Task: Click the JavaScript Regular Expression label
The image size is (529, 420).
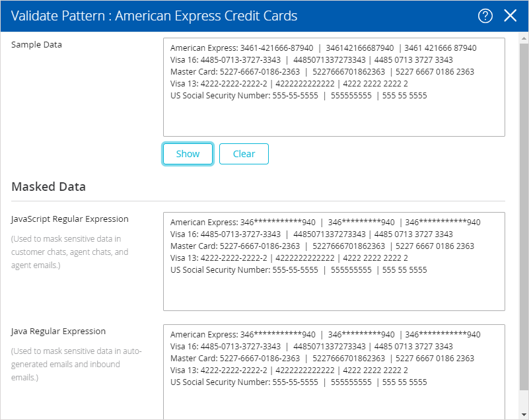Action: [x=70, y=219]
